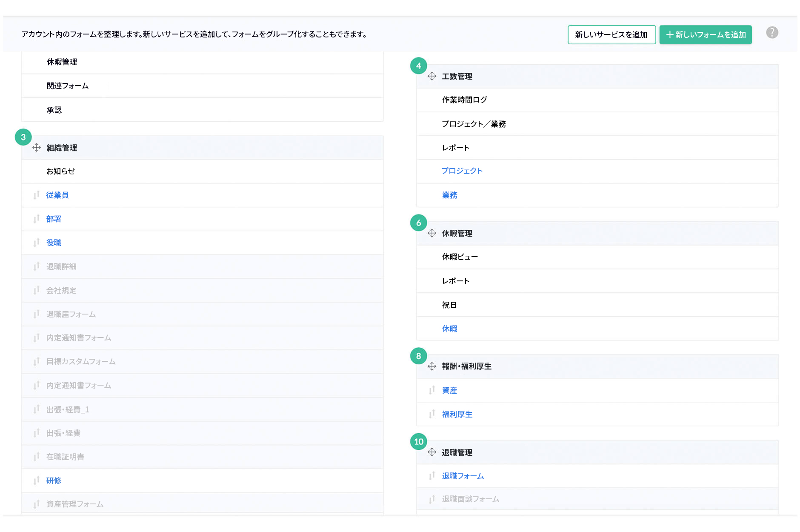Image resolution: width=800 pixels, height=532 pixels.
Task: Click the move handle beside 工数管理
Action: (x=432, y=76)
